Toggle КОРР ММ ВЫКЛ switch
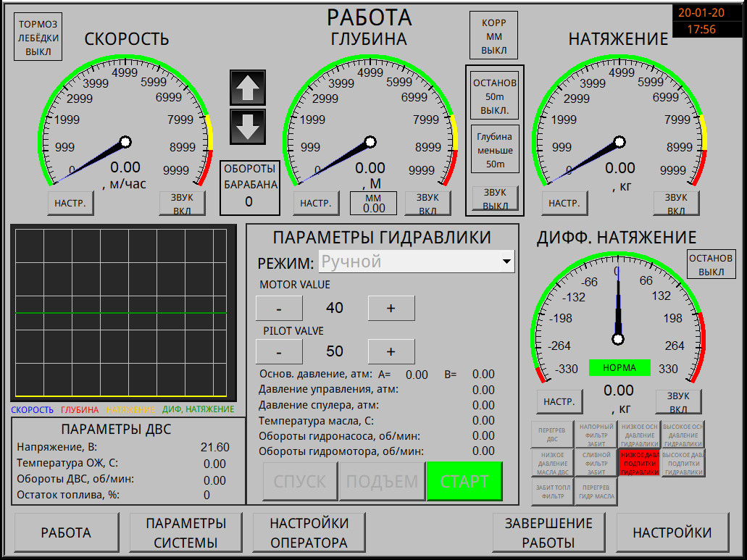The width and height of the screenshot is (747, 560). coord(494,37)
